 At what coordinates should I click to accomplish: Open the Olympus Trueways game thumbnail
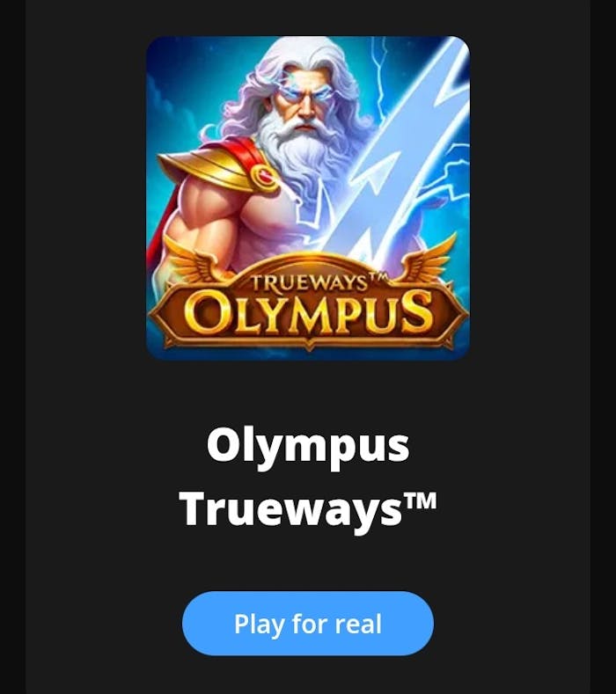coord(308,198)
